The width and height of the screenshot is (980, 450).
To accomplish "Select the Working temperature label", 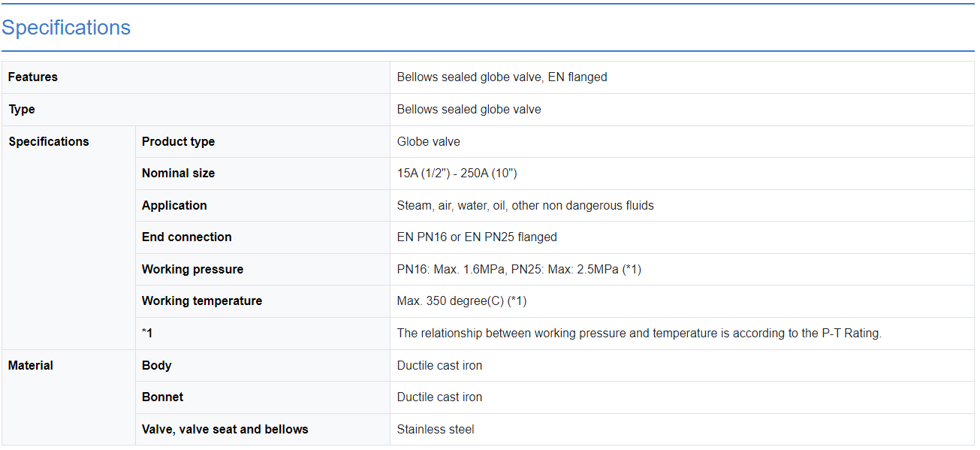I will click(201, 301).
